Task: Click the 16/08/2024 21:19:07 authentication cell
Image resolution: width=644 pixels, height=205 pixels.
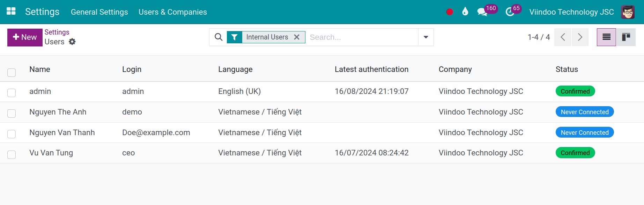Action: click(x=371, y=91)
